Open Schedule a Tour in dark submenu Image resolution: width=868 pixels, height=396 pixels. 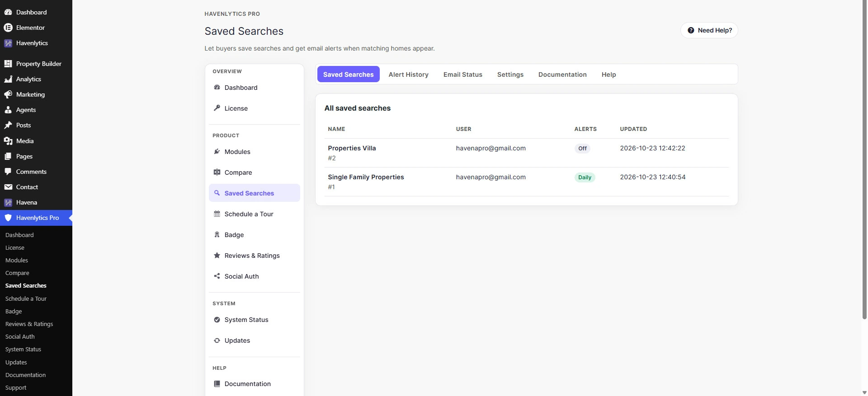tap(26, 298)
